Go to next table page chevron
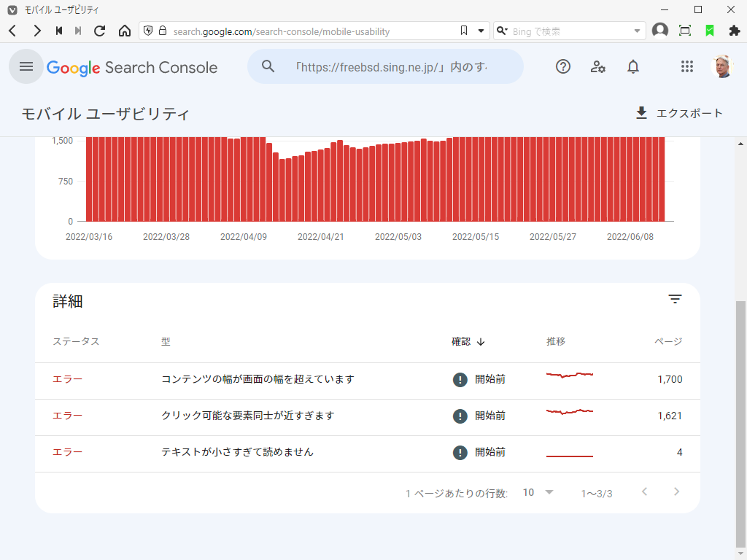The height and width of the screenshot is (560, 747). [x=676, y=492]
